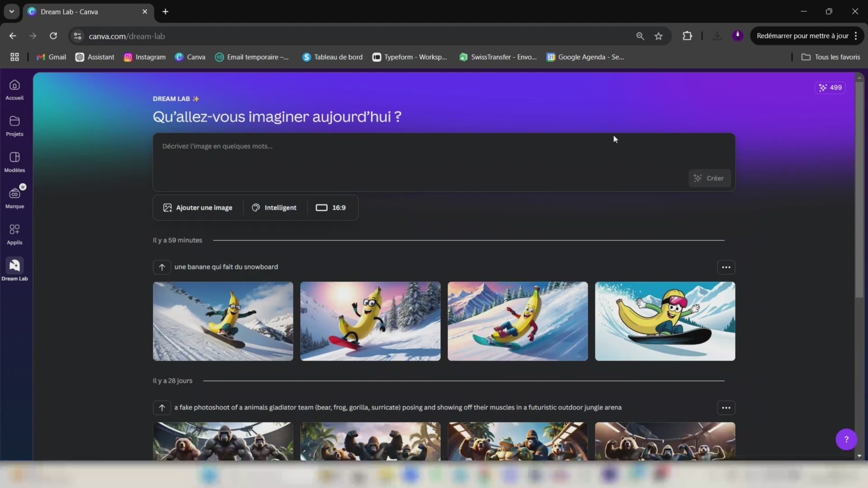Screen dimensions: 868x488
Task: Close the Dream Lab - Canva tab
Action: pos(145,12)
